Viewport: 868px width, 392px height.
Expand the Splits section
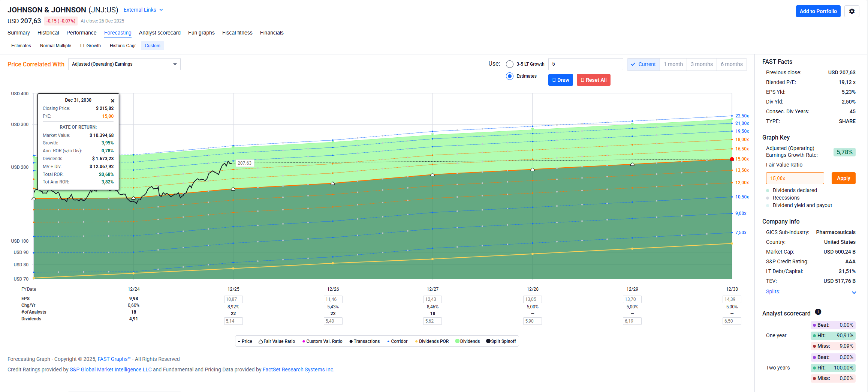coord(854,292)
